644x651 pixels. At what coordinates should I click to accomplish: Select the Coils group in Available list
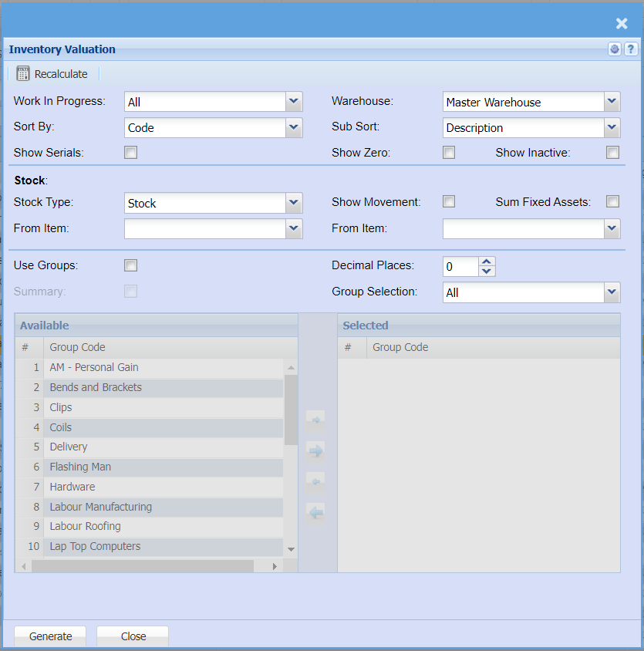[x=61, y=427]
